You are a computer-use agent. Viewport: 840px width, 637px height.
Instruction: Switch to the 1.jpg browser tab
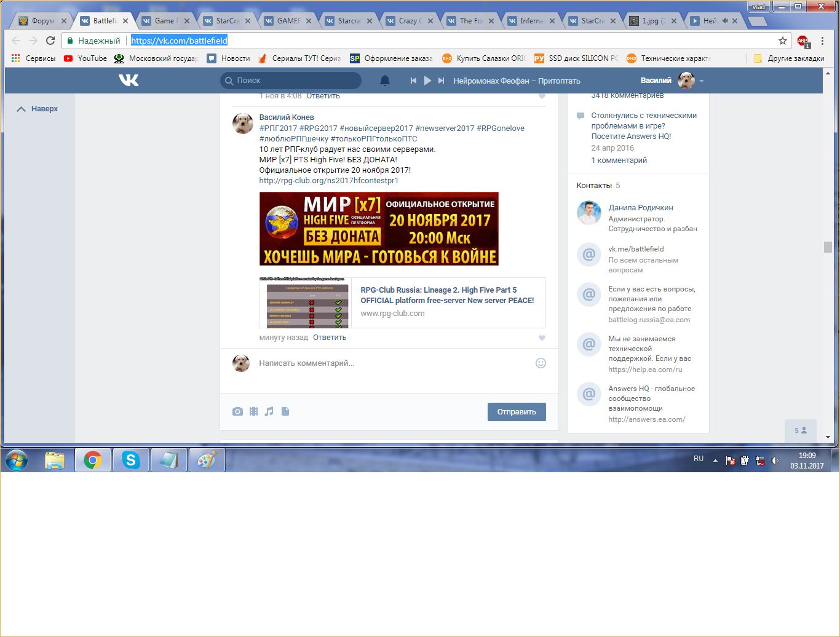(652, 21)
